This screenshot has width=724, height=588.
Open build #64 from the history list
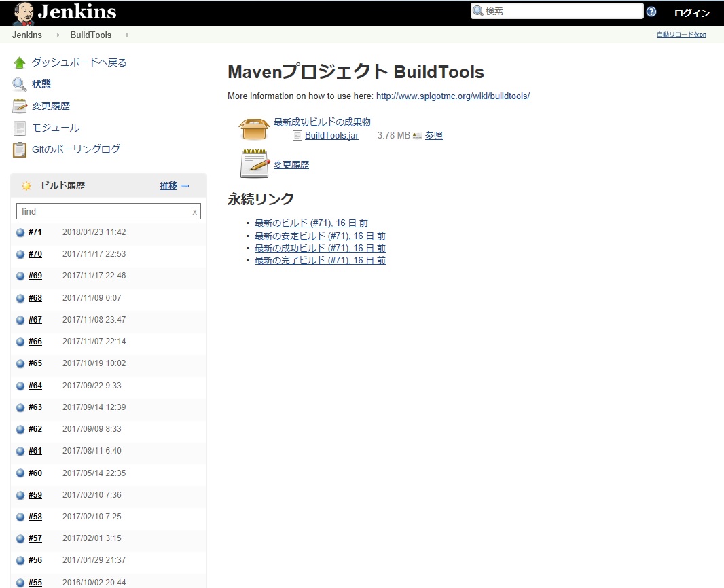(35, 386)
